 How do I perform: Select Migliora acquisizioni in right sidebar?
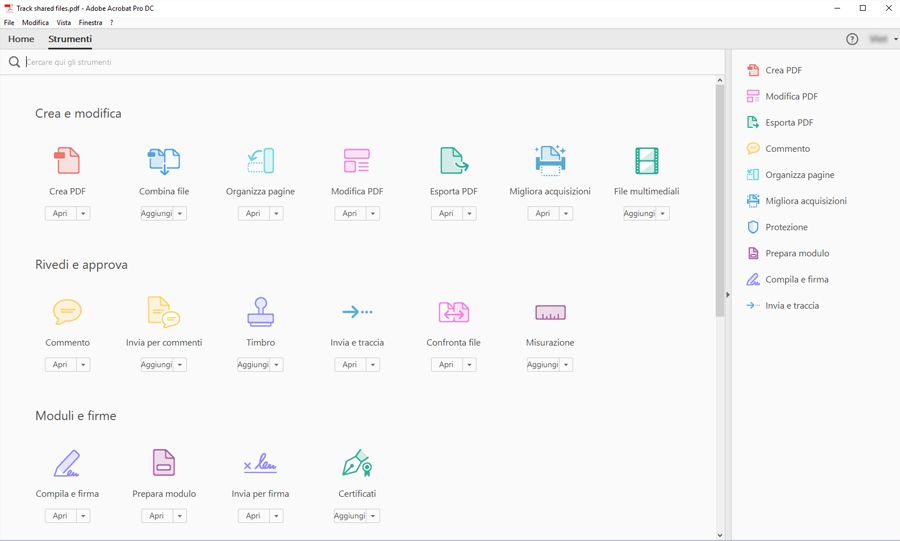pos(797,201)
